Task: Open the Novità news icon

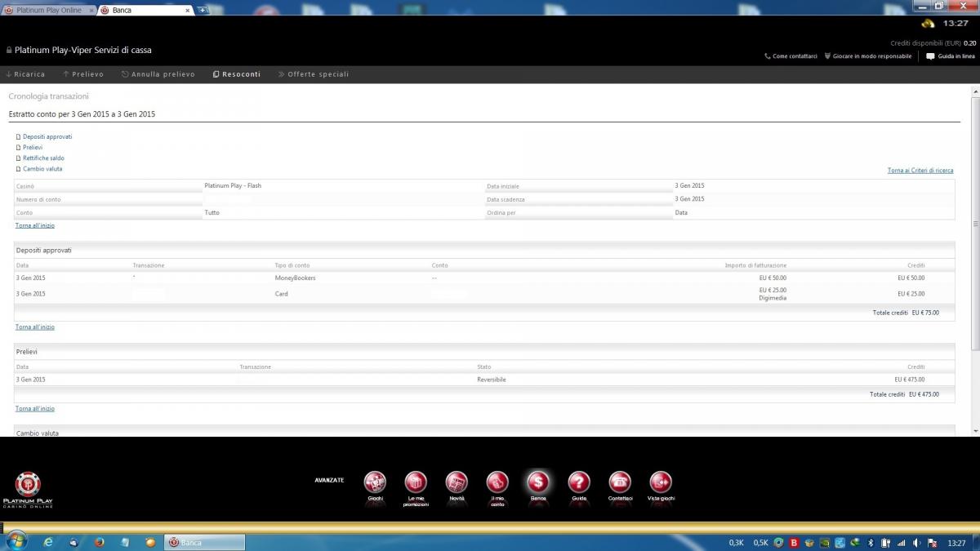Action: 457,482
